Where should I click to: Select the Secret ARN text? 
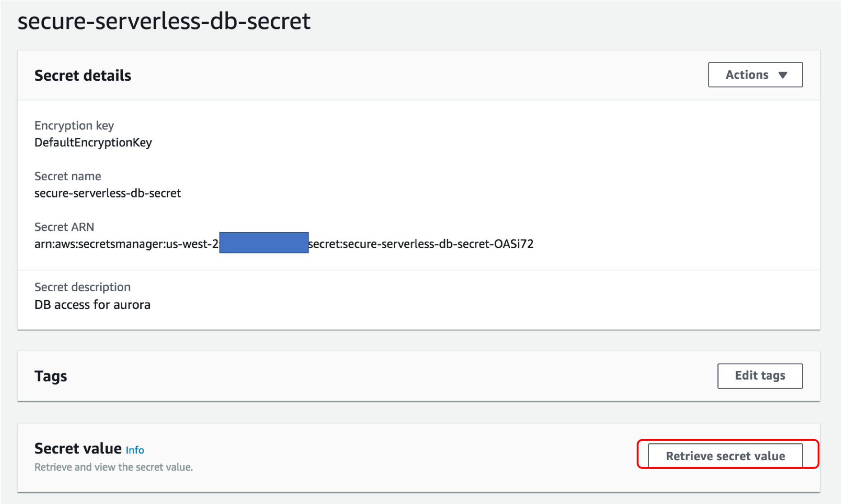click(284, 244)
